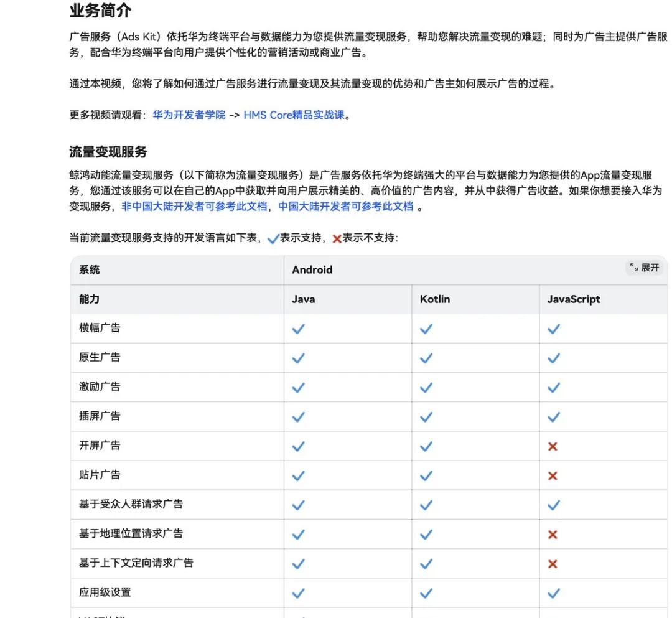Screen dimensions: 672x618
Task: Click the JavaScript red cross for 贴片广告
Action: pyautogui.click(x=553, y=475)
